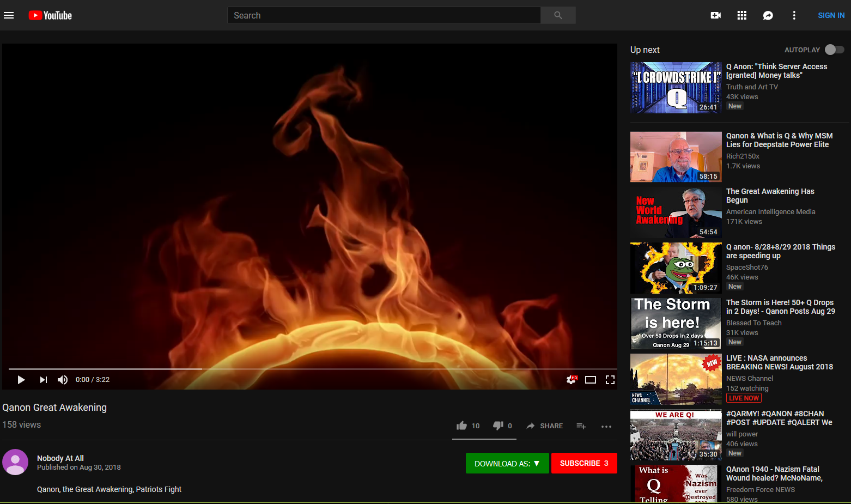Open "WE ARE Q!" thumbnail

click(676, 435)
